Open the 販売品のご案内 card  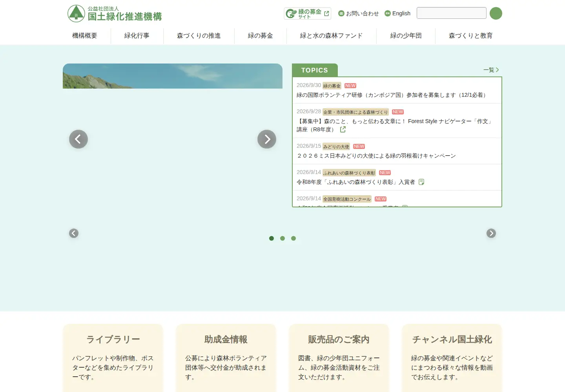pos(339,358)
